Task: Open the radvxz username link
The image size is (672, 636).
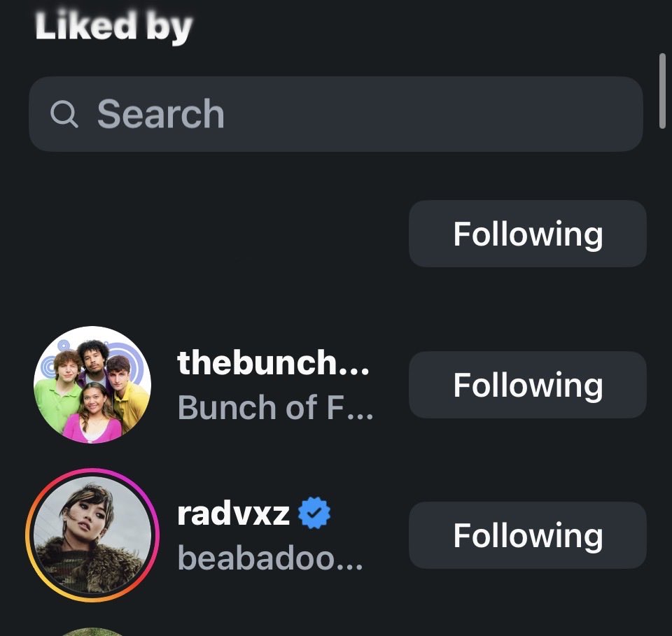Action: click(x=233, y=514)
